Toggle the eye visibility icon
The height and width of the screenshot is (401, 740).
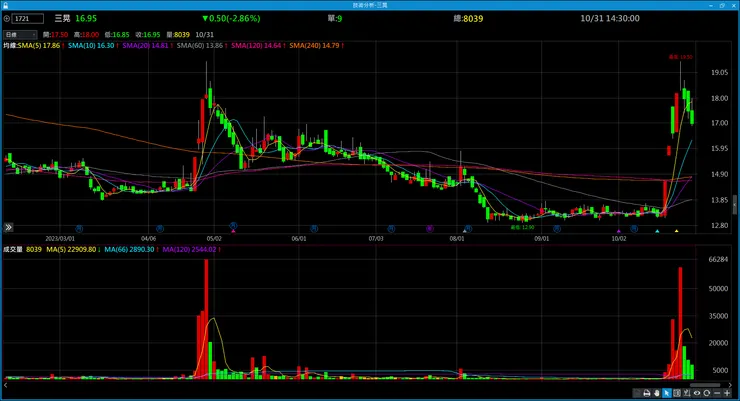click(x=697, y=393)
